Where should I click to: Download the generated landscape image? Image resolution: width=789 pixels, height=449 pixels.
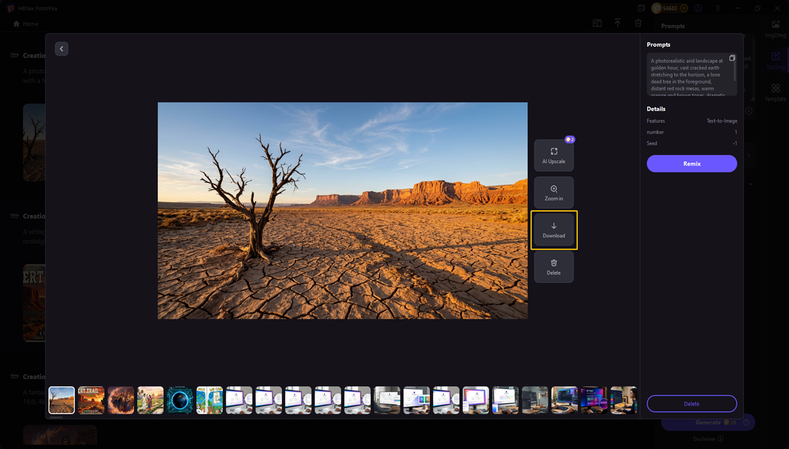click(x=553, y=230)
